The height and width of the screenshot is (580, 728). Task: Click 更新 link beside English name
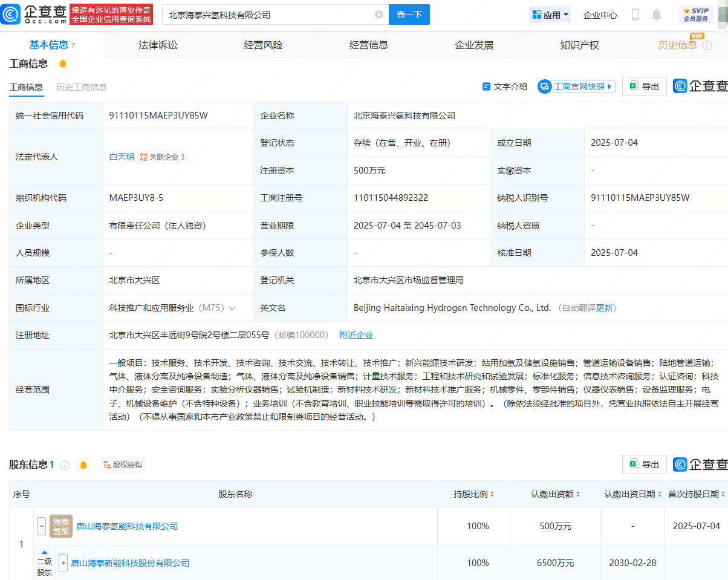coord(605,308)
